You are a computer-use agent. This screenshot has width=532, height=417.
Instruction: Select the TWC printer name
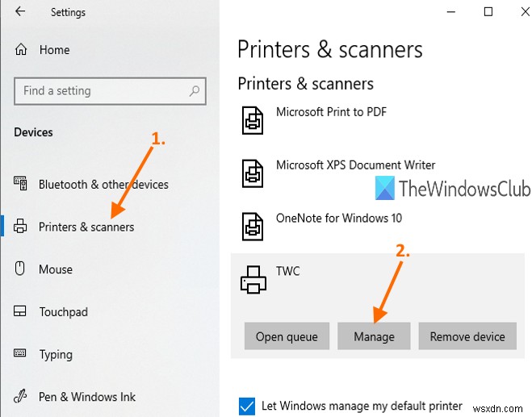click(x=287, y=271)
